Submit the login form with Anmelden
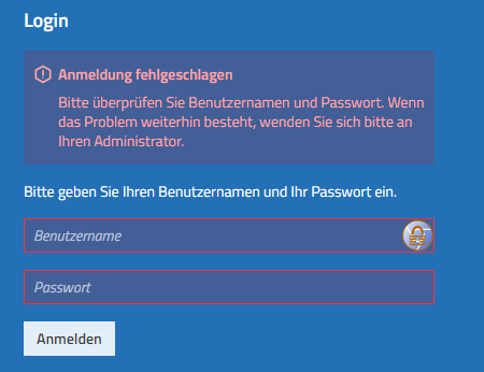The width and height of the screenshot is (484, 372). (69, 339)
